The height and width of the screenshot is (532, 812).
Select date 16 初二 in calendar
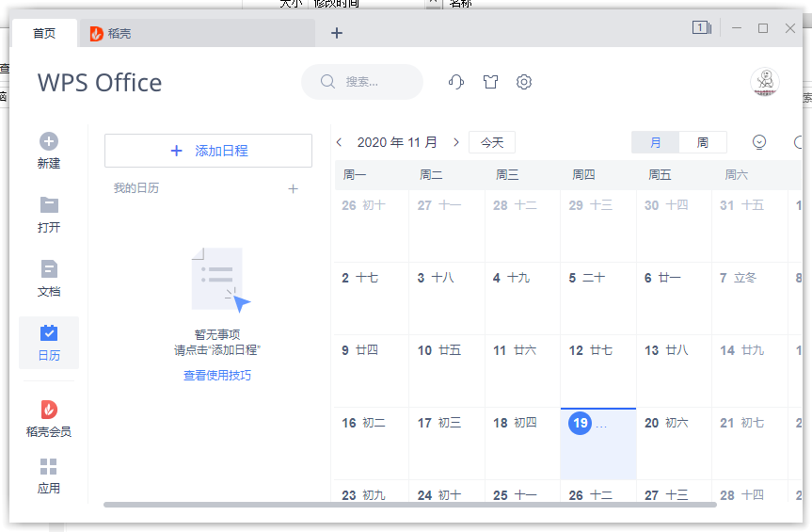371,443
